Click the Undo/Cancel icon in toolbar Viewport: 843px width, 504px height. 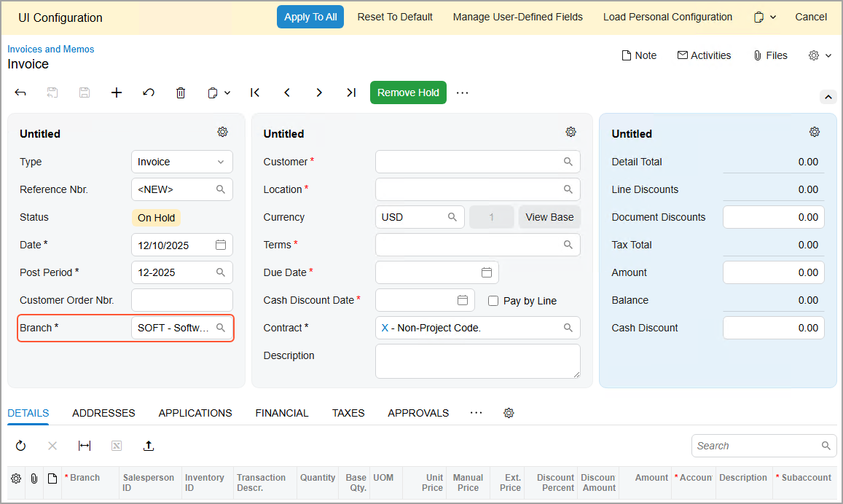tap(149, 92)
